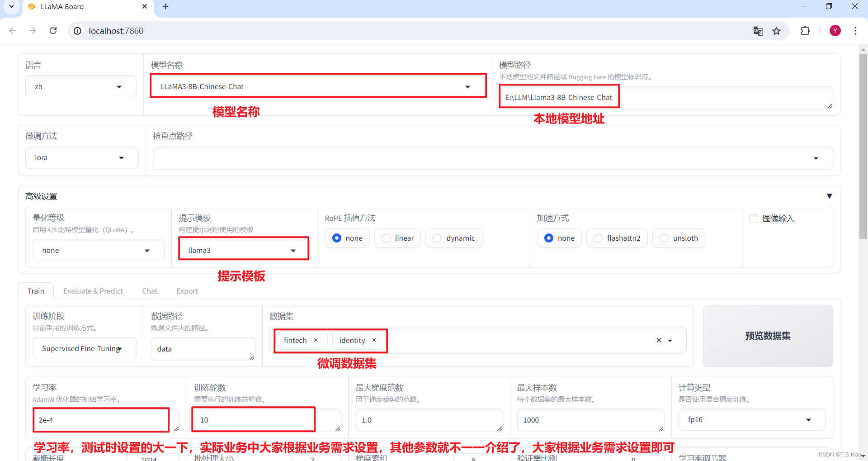
Task: Open dataset list dropdown arrow
Action: [670, 340]
